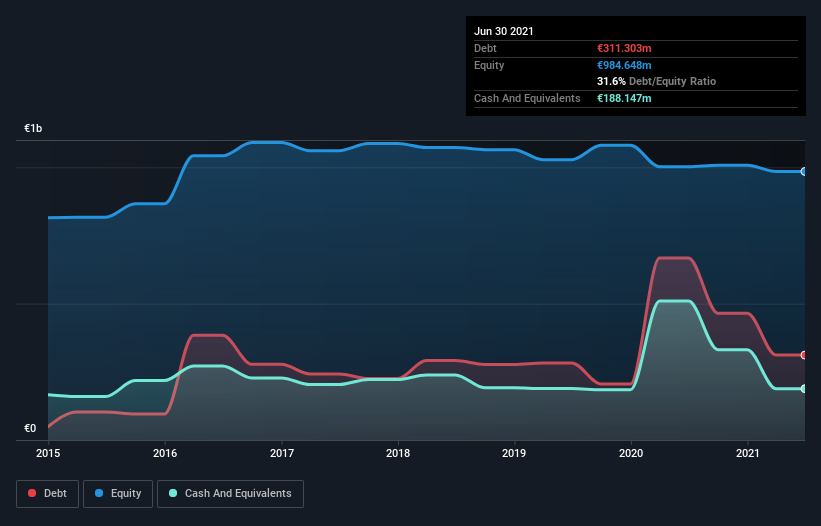Click the Equity label in tooltip
This screenshot has width=821, height=526.
[489, 65]
